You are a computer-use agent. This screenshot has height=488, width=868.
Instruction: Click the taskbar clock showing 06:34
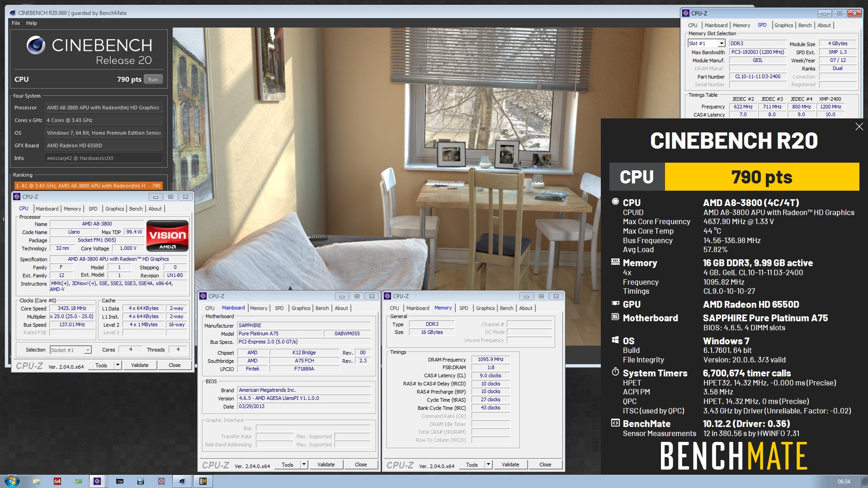(x=844, y=482)
